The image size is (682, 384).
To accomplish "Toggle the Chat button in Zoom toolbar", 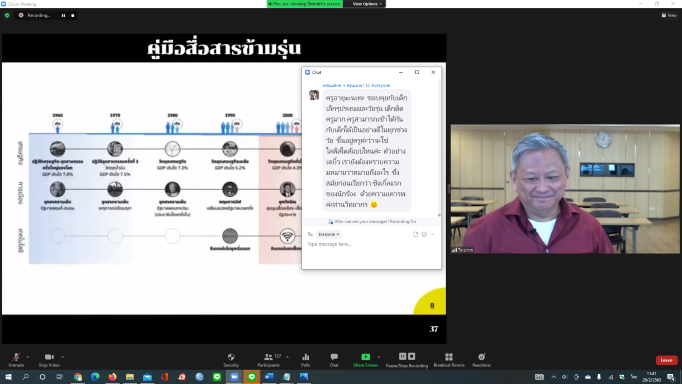I will [x=334, y=360].
